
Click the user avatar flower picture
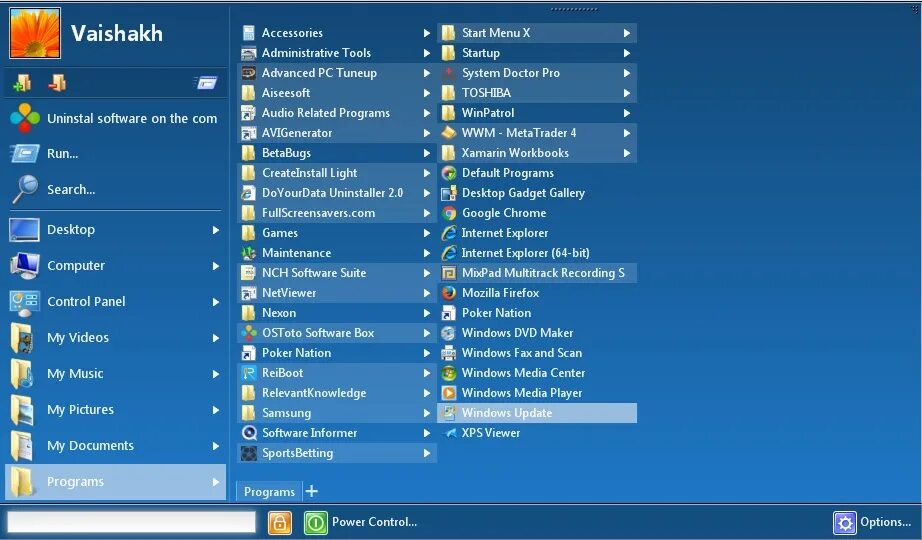pyautogui.click(x=35, y=33)
